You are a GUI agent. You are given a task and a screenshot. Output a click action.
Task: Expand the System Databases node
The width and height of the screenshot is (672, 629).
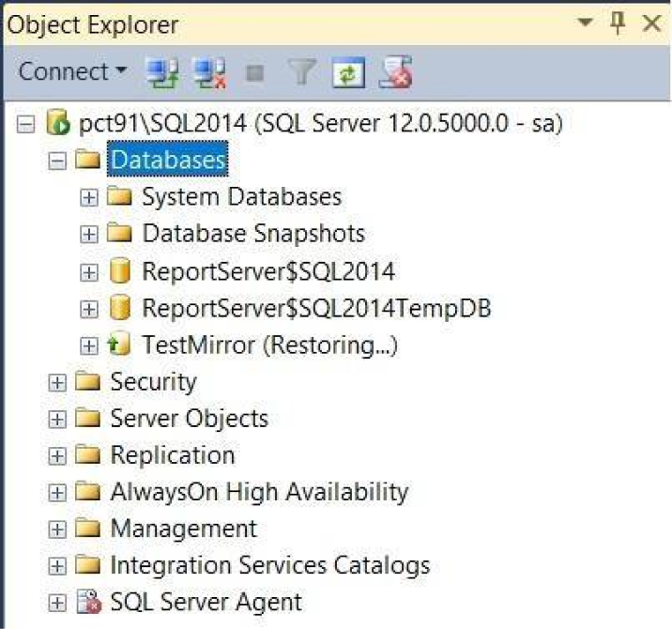coord(89,198)
